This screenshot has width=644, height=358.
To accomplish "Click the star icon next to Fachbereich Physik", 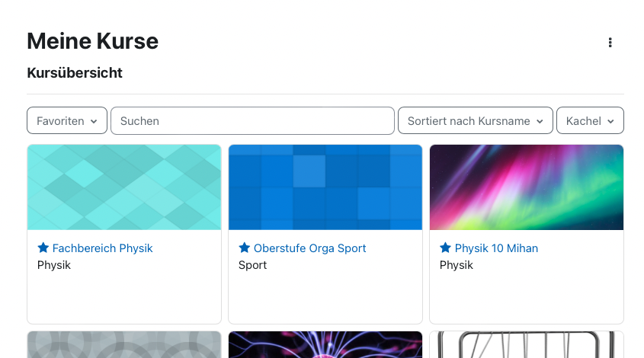I will point(43,248).
